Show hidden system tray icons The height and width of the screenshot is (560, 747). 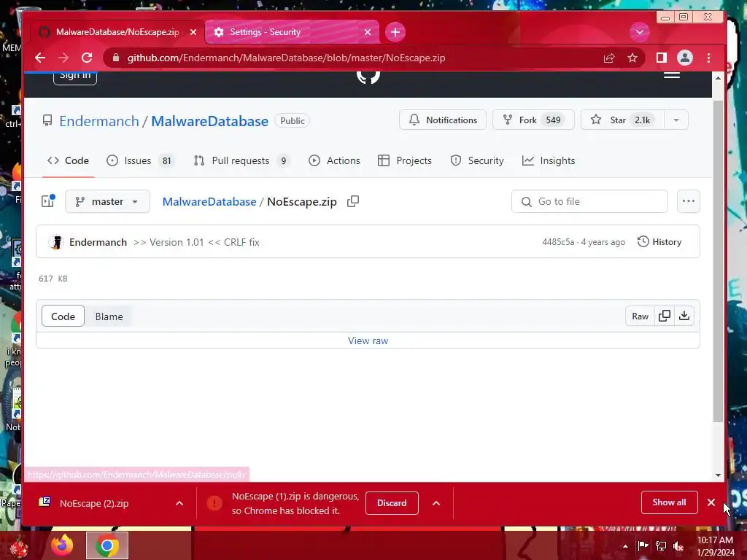tap(625, 546)
